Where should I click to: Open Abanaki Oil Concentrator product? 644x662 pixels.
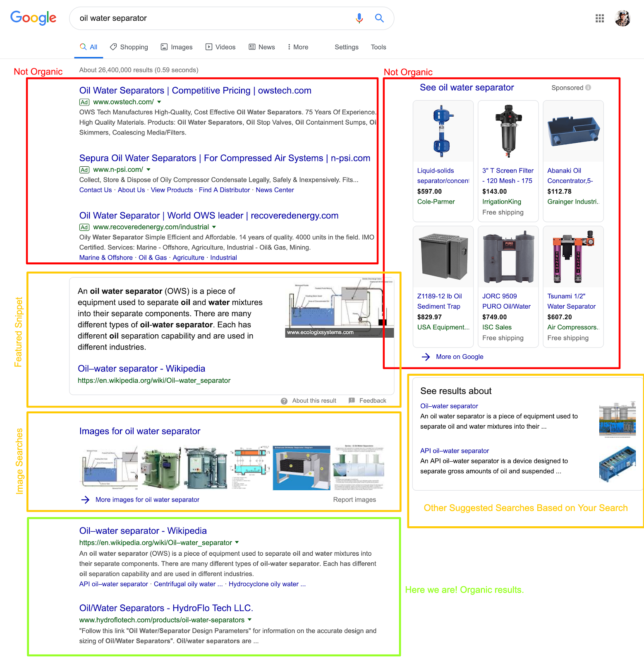[573, 161]
